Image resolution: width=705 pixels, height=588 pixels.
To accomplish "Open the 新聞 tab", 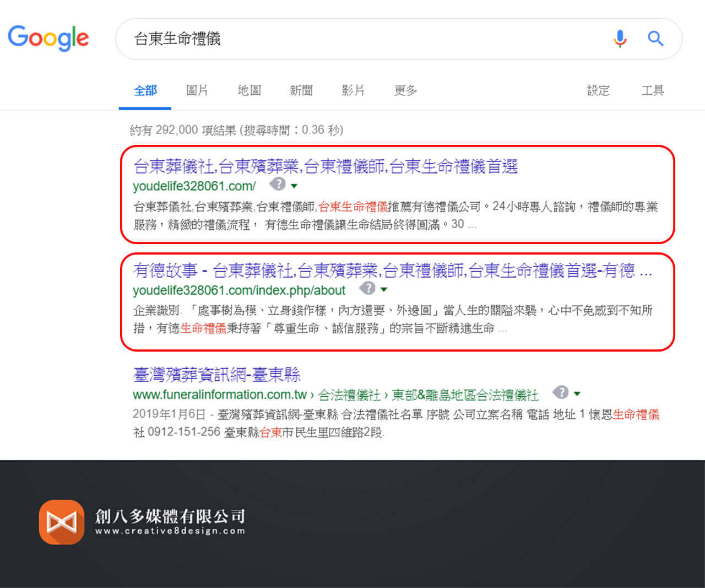I will point(301,90).
